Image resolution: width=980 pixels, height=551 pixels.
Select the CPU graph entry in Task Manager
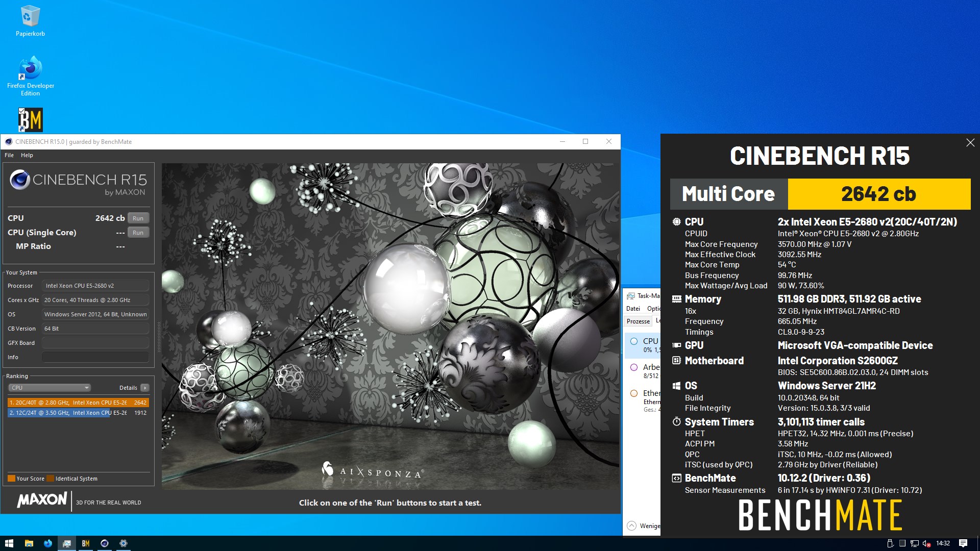tap(643, 345)
